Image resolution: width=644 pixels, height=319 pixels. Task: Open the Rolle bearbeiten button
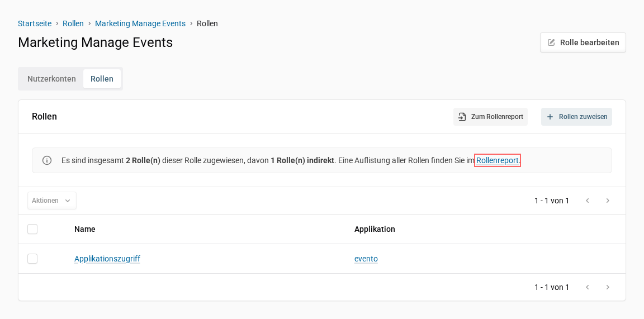coord(583,42)
